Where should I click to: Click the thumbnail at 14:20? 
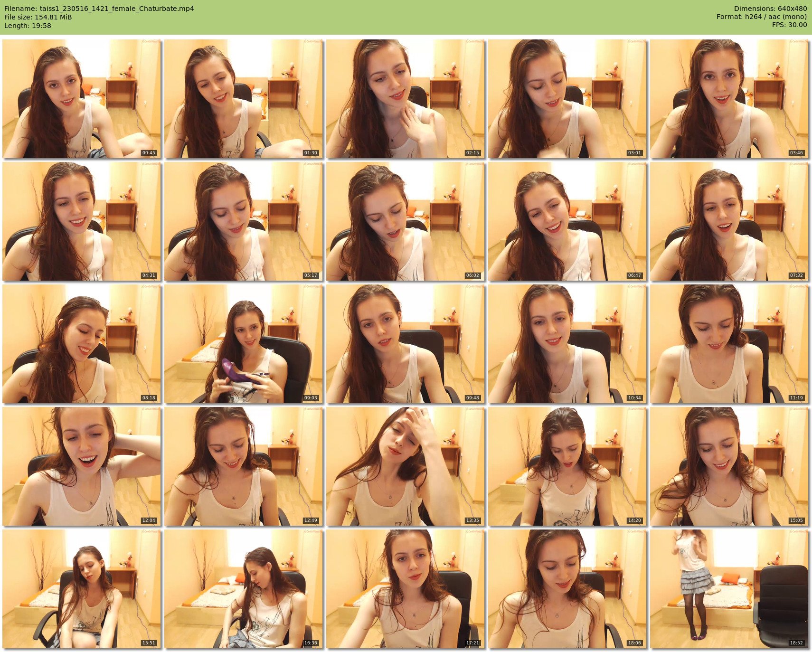567,466
